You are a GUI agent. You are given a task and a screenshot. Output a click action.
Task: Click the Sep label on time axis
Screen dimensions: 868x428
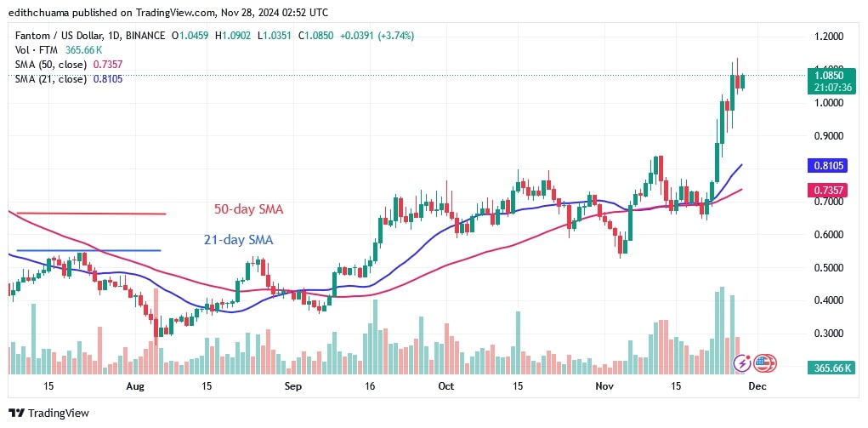(292, 385)
